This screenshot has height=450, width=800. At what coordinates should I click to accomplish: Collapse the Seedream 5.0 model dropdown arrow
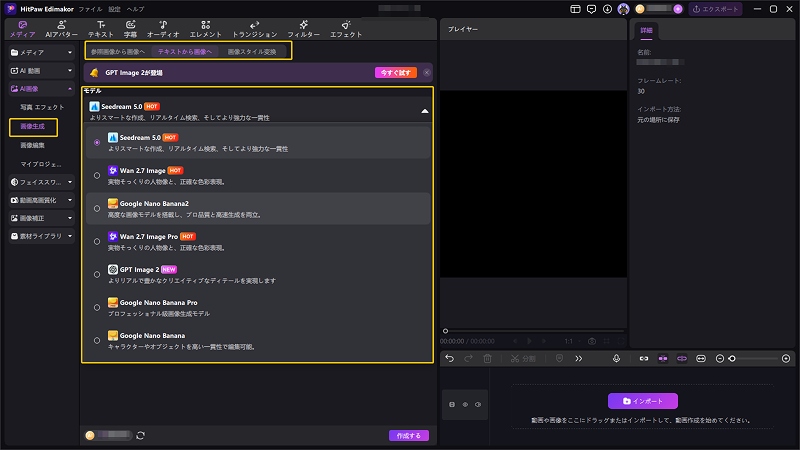click(424, 111)
